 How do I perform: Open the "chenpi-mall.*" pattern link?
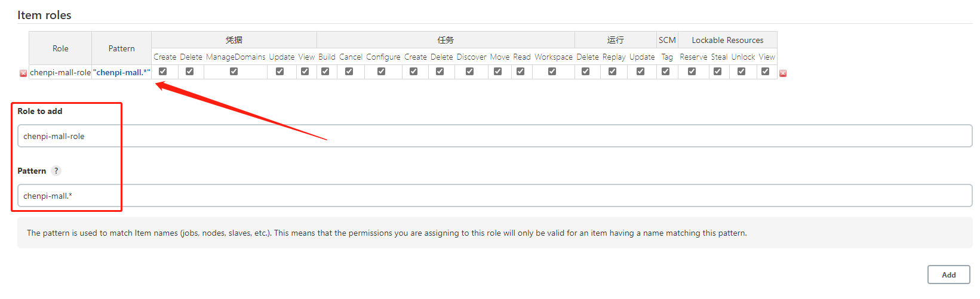pos(122,73)
